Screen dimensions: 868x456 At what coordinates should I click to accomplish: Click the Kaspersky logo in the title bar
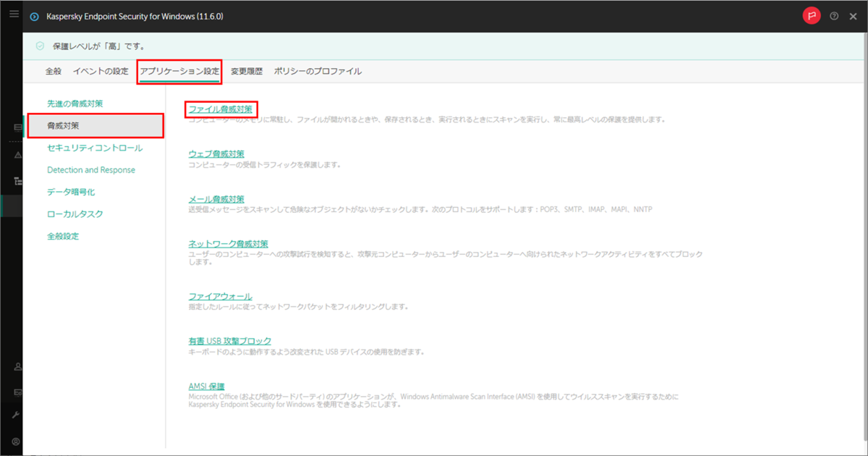[x=33, y=16]
